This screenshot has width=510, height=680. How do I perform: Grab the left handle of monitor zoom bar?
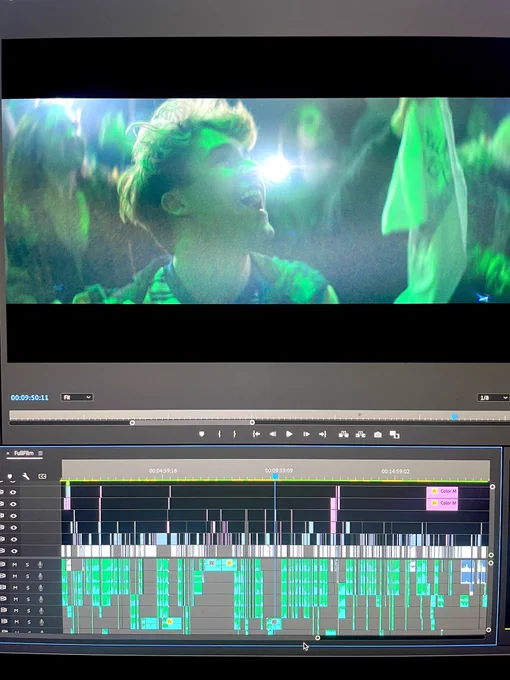coord(132,423)
